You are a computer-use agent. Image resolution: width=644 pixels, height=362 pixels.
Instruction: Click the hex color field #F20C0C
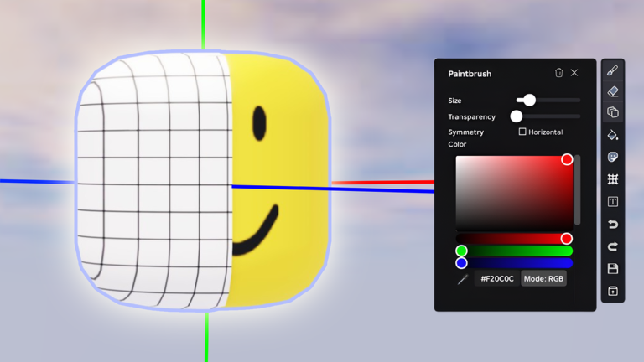point(497,279)
